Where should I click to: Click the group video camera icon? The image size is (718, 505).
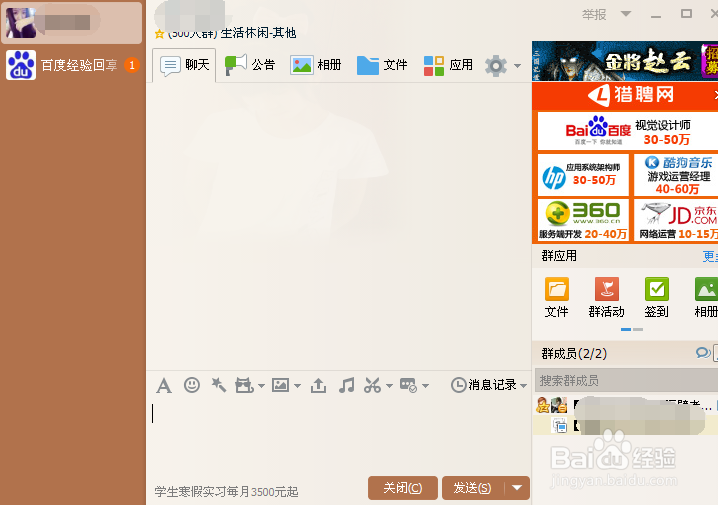(244, 386)
